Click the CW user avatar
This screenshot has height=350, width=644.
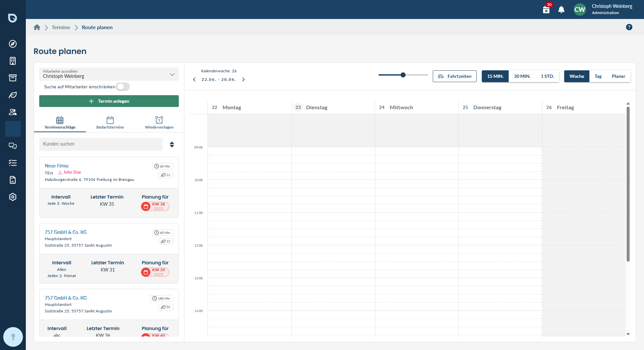click(580, 9)
